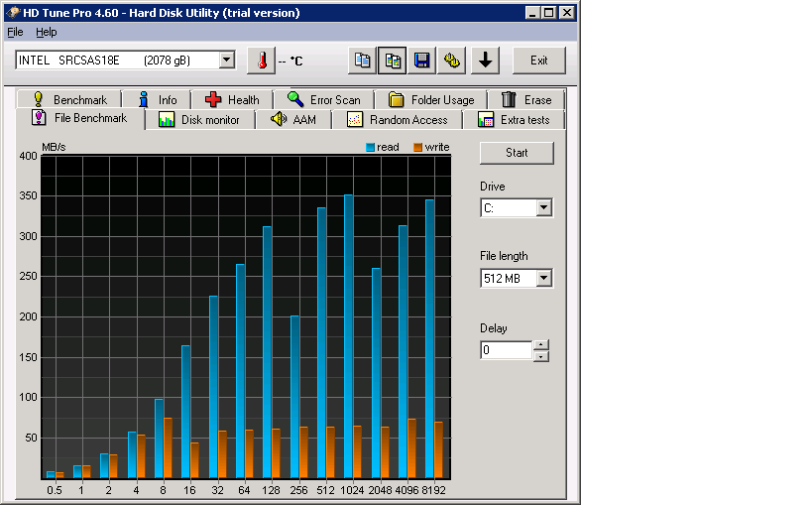Switch to the Error Scan tab
812x505 pixels.
coord(323,99)
